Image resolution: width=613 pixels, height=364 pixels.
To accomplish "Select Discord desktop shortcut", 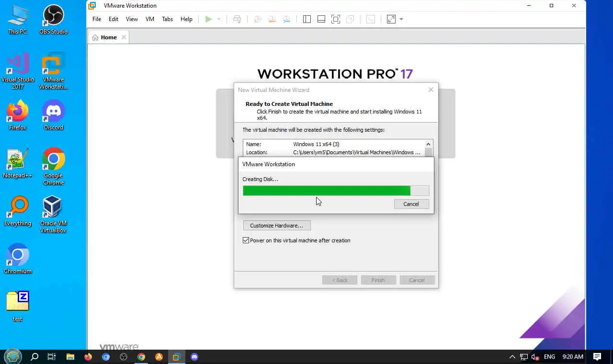I will (54, 115).
